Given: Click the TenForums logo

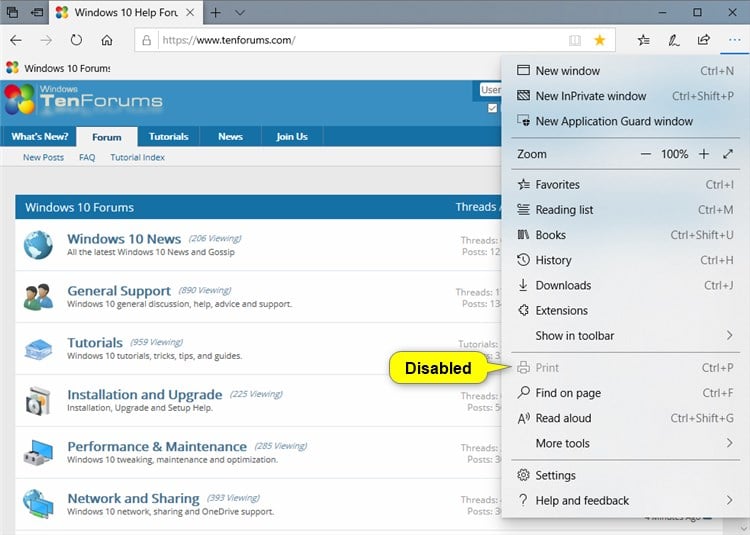Looking at the screenshot, I should pos(84,99).
